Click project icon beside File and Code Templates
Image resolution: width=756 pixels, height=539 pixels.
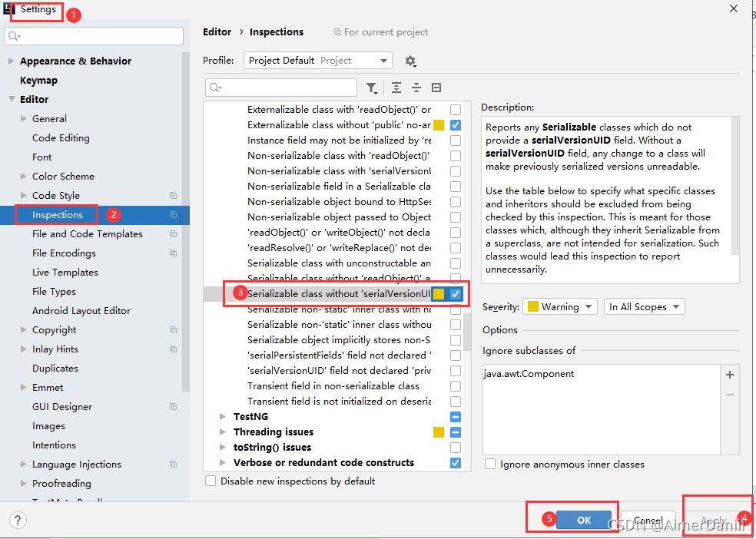tap(173, 234)
